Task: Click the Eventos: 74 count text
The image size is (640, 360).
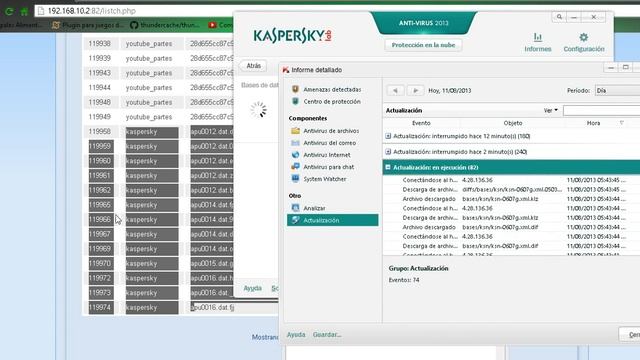Action: (x=404, y=280)
